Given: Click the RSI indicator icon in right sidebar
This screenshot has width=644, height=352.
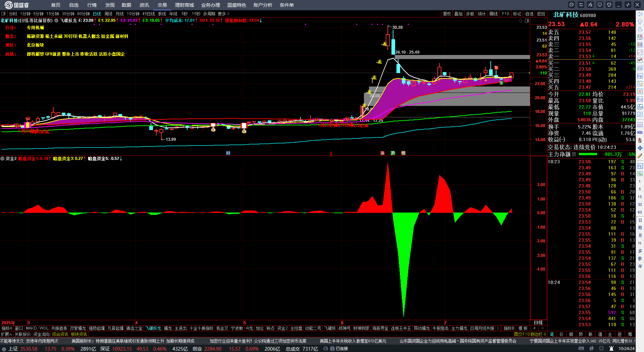Looking at the screenshot, I should tap(640, 132).
